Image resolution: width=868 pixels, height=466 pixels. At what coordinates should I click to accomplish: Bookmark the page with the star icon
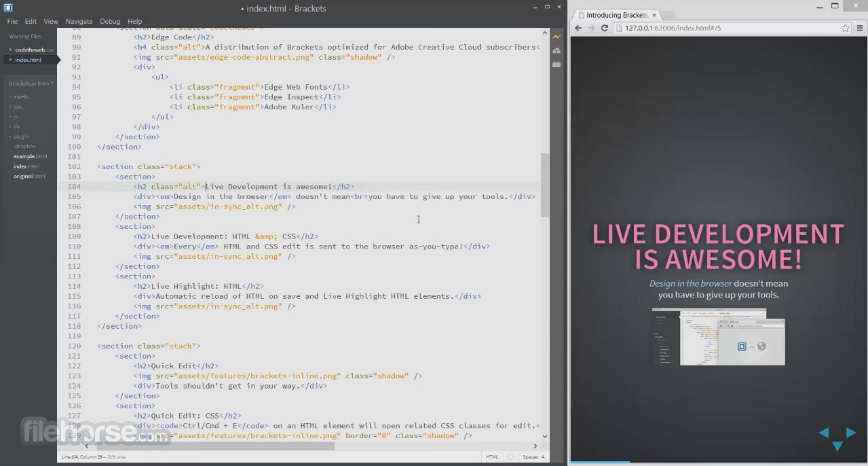coord(845,28)
